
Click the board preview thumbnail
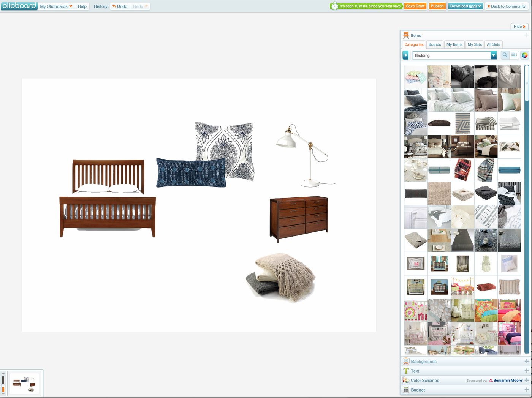tap(24, 384)
